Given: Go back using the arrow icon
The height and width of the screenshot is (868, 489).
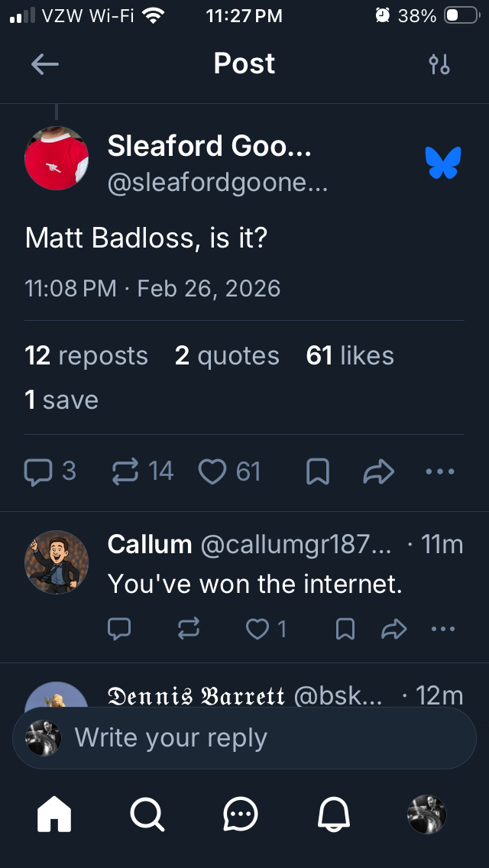Looking at the screenshot, I should (x=44, y=64).
